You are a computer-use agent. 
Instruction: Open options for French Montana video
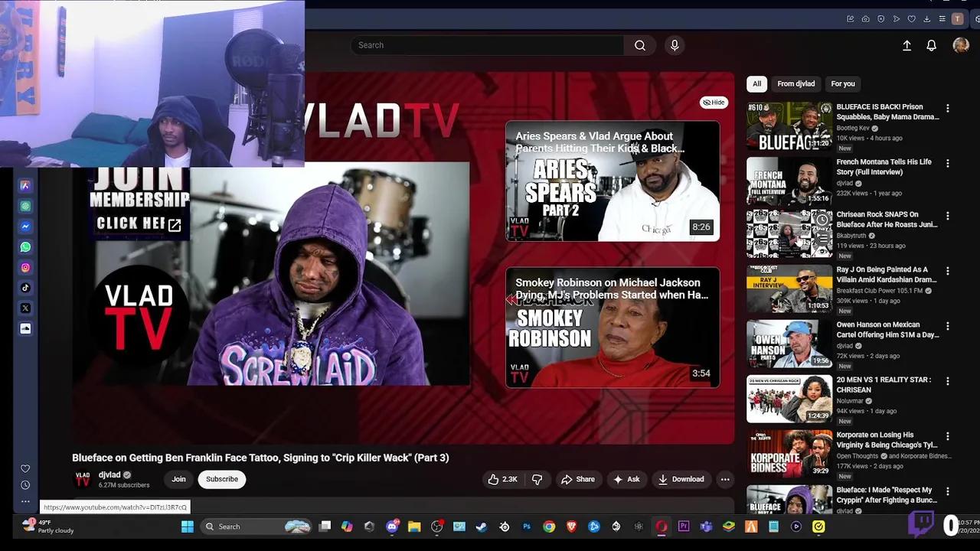[x=948, y=164]
